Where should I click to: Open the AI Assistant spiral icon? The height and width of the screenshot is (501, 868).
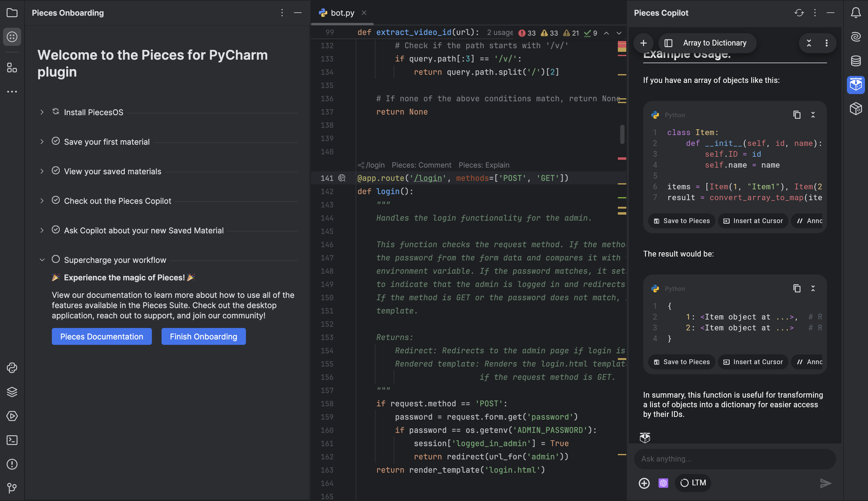856,37
